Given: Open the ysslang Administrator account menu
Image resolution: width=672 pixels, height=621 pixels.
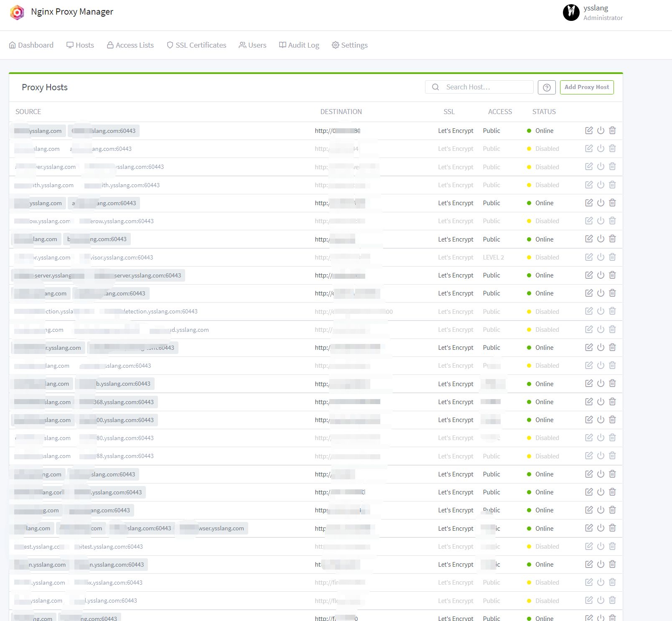Looking at the screenshot, I should point(593,13).
